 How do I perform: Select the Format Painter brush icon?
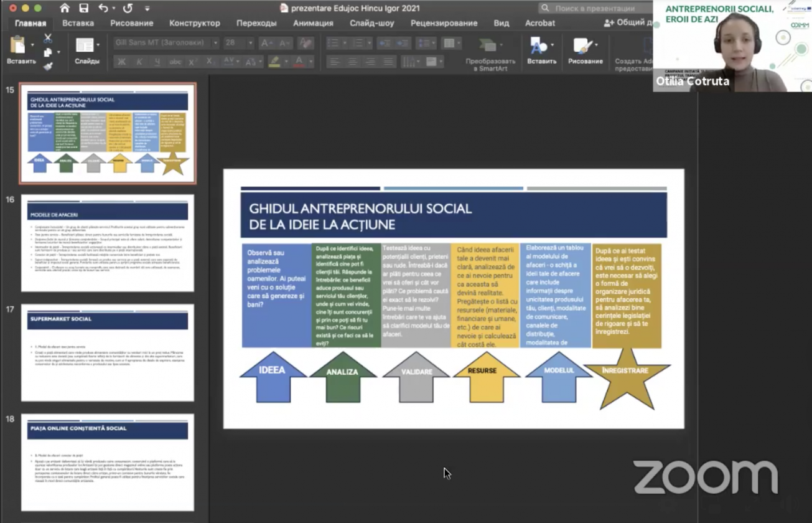pos(48,66)
